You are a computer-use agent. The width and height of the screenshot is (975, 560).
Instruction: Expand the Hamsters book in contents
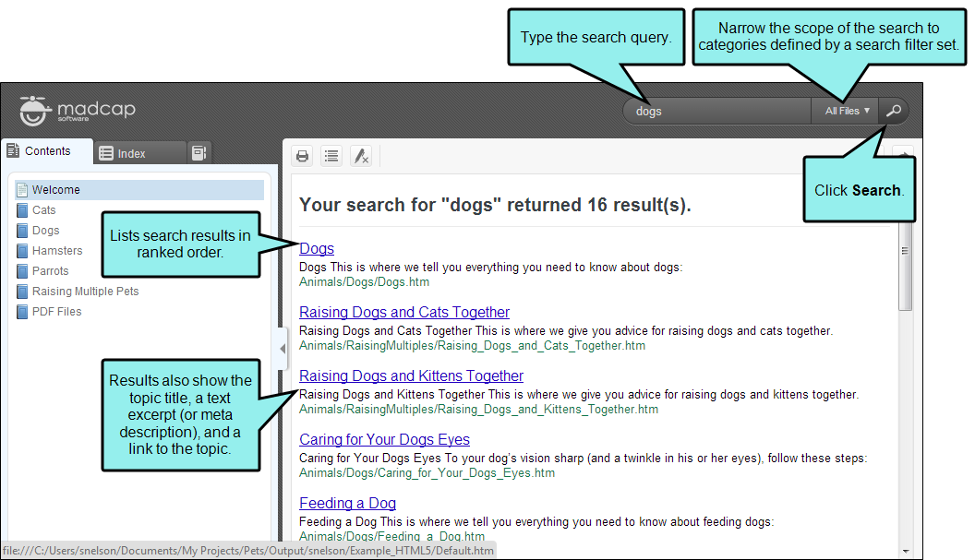[56, 251]
